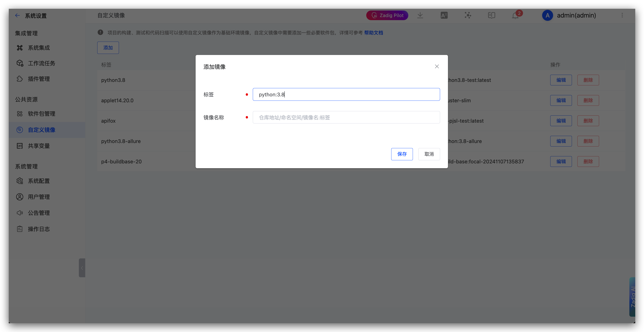The image size is (644, 332).
Task: Click the back arrow beside 系统设置
Action: point(17,15)
